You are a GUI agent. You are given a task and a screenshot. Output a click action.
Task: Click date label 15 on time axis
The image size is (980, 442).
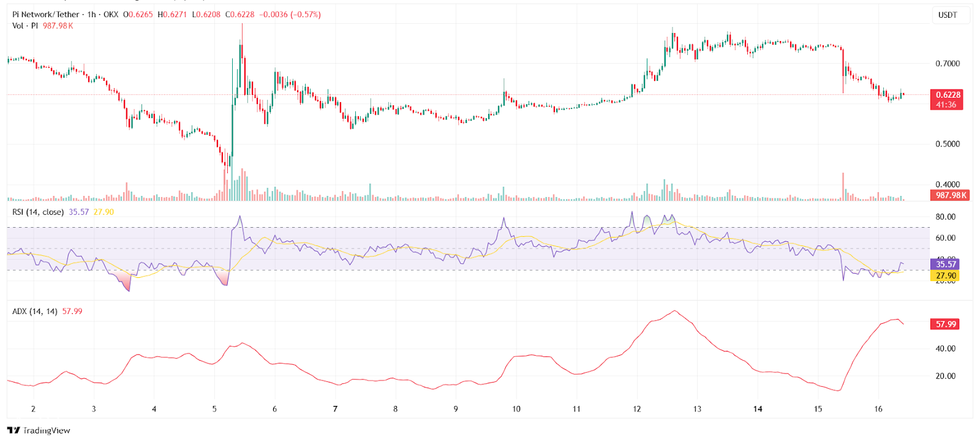click(818, 409)
